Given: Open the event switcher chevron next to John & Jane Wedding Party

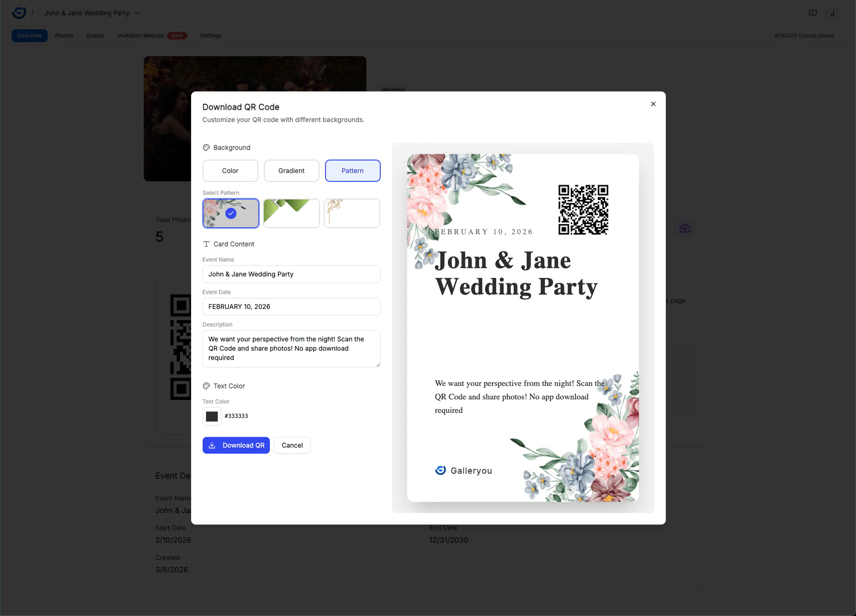Looking at the screenshot, I should point(137,13).
